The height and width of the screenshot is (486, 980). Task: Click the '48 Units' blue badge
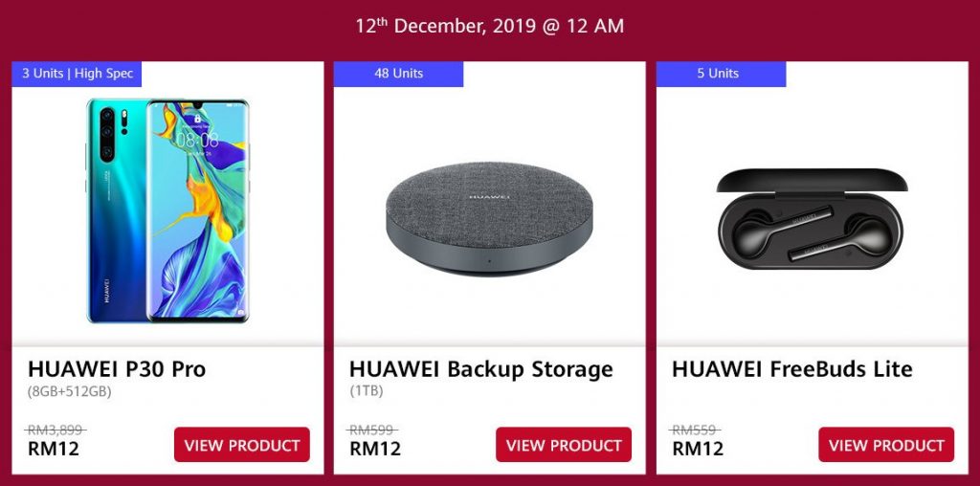[399, 74]
